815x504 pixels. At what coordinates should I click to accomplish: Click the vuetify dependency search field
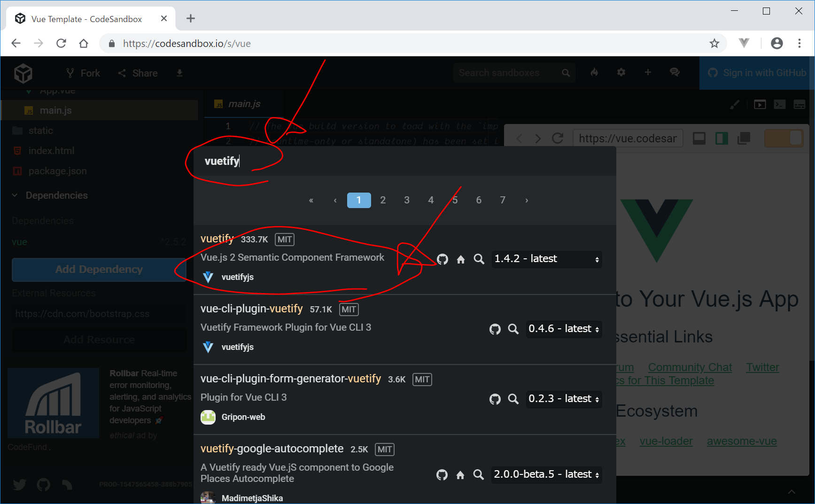pos(404,161)
